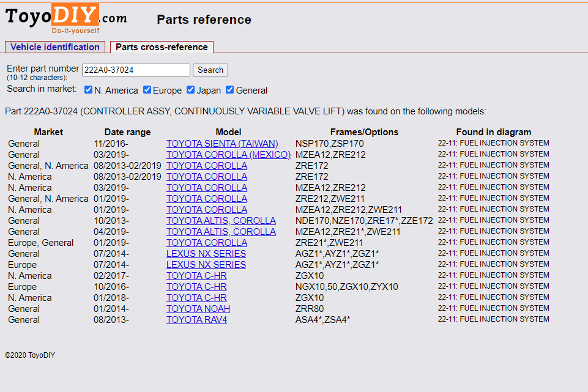
Task: Open the TOYOTA RAV4 link
Action: click(x=197, y=320)
